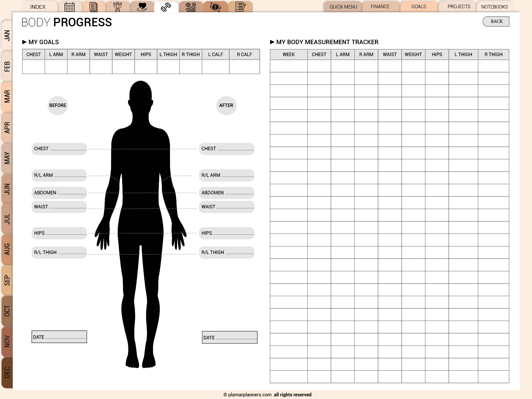Jump to the MAR month side tab
The height and width of the screenshot is (399, 532).
(7, 96)
